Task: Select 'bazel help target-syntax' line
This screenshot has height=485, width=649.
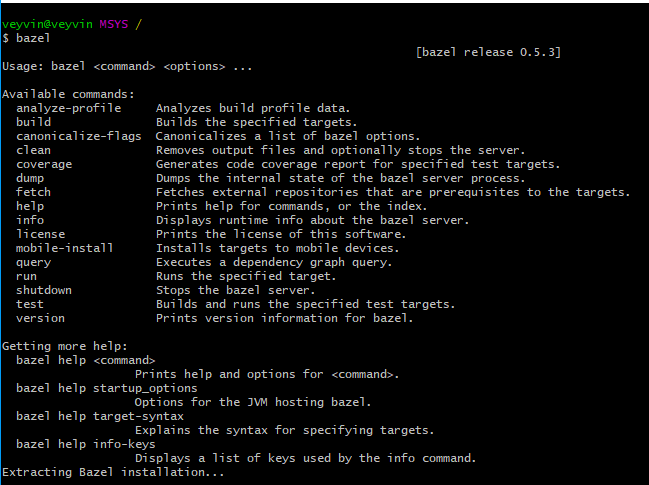Action: point(100,416)
